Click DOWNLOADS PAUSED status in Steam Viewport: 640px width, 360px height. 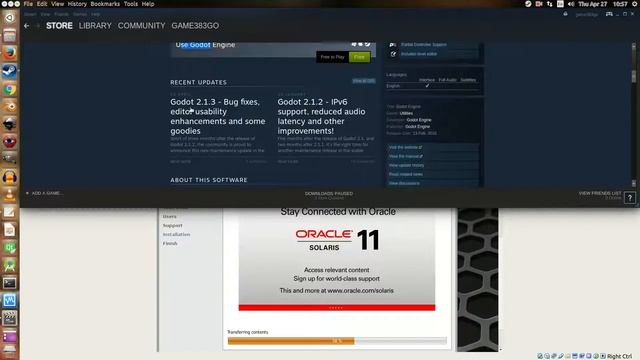tap(329, 193)
